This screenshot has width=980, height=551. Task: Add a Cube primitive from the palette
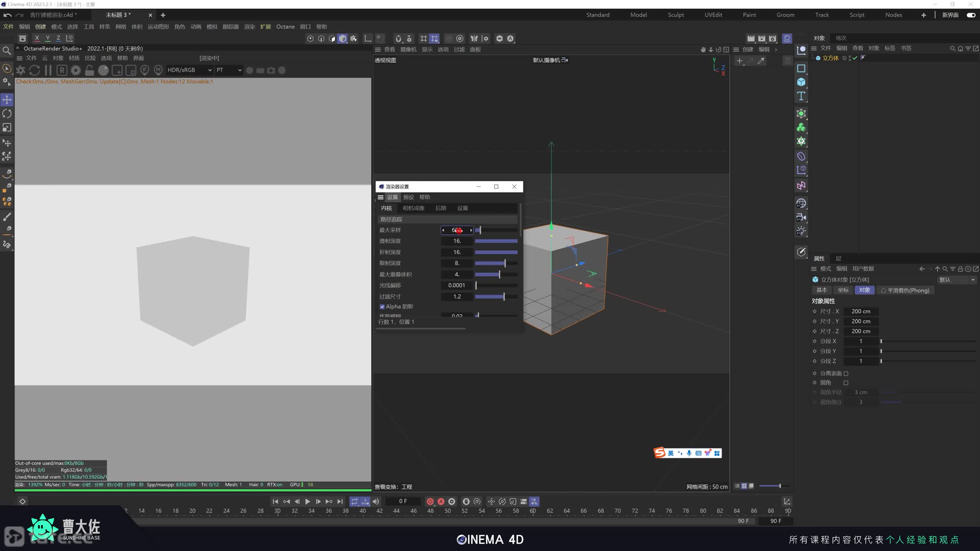(801, 82)
